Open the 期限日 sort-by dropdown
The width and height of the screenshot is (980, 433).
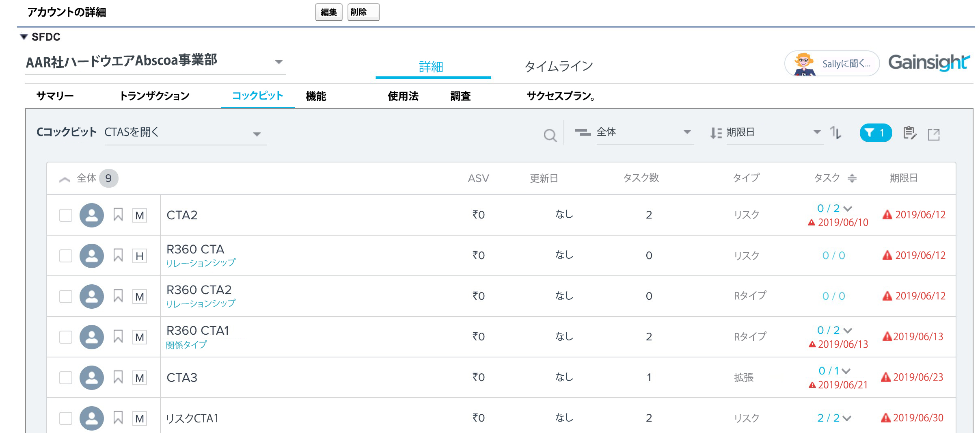(775, 132)
